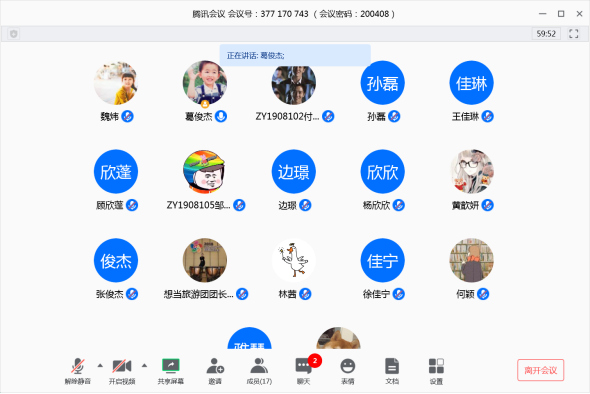Open the 邀请 invite icon
The image size is (590, 394).
click(x=215, y=370)
